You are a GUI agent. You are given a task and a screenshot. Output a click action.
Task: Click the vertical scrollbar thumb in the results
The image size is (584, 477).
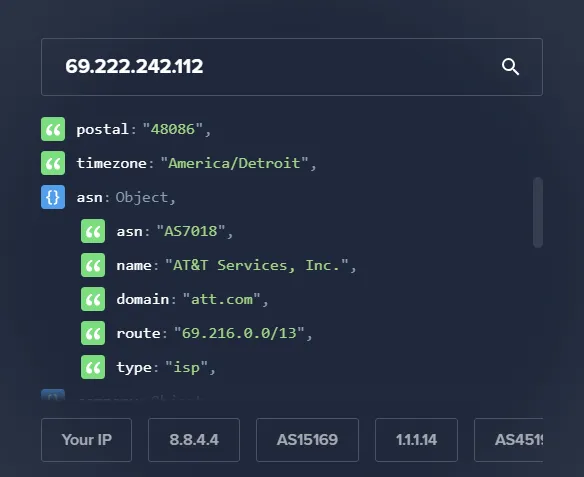(x=538, y=212)
